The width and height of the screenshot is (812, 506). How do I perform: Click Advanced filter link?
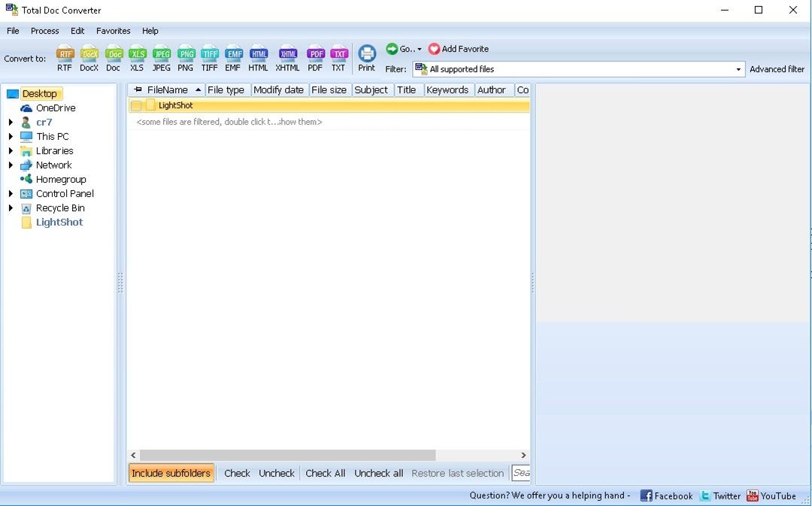[x=777, y=69]
